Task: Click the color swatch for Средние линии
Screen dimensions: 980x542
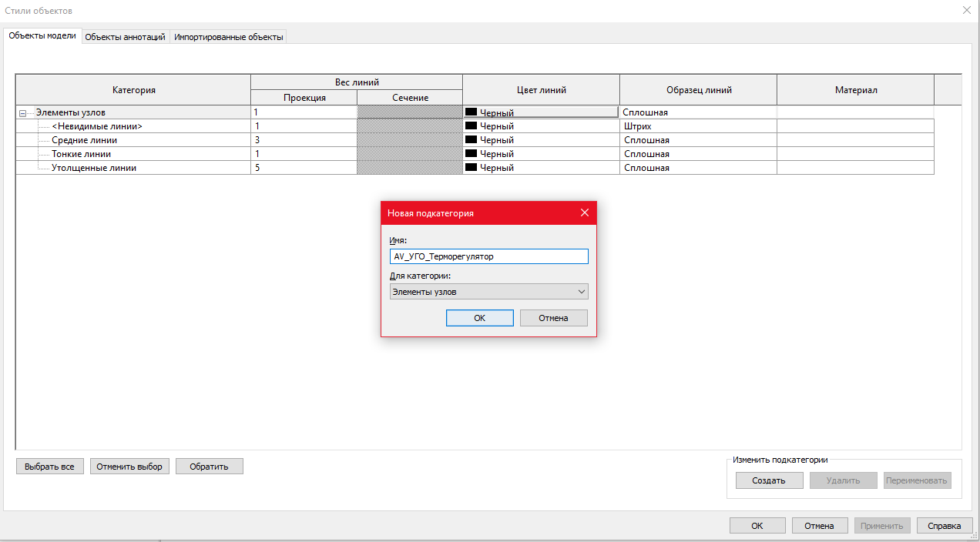Action: coord(471,140)
